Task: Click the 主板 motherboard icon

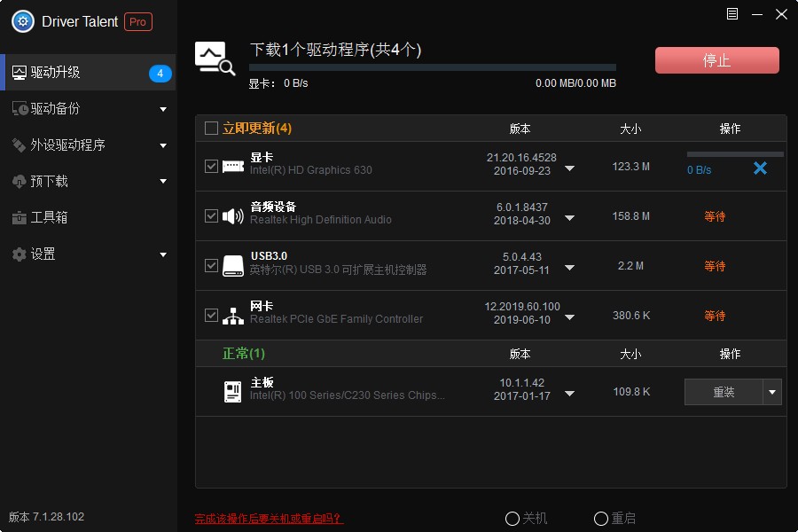Action: 233,392
